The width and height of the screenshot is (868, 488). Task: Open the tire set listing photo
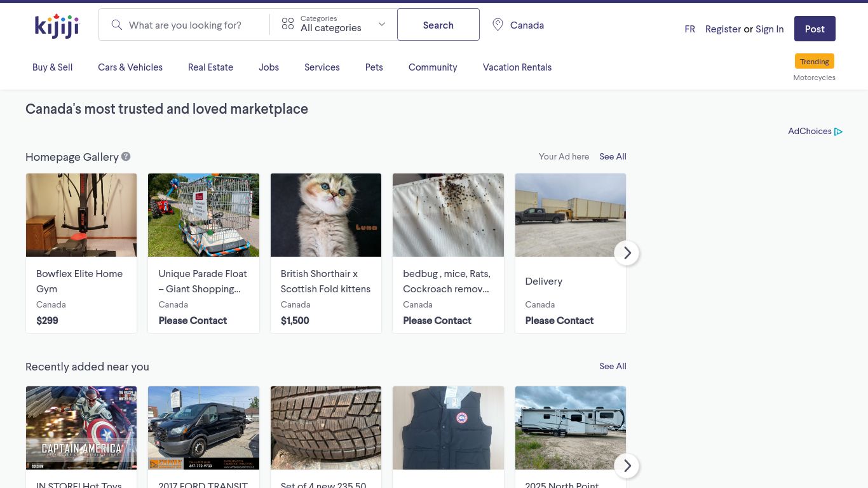click(x=326, y=428)
